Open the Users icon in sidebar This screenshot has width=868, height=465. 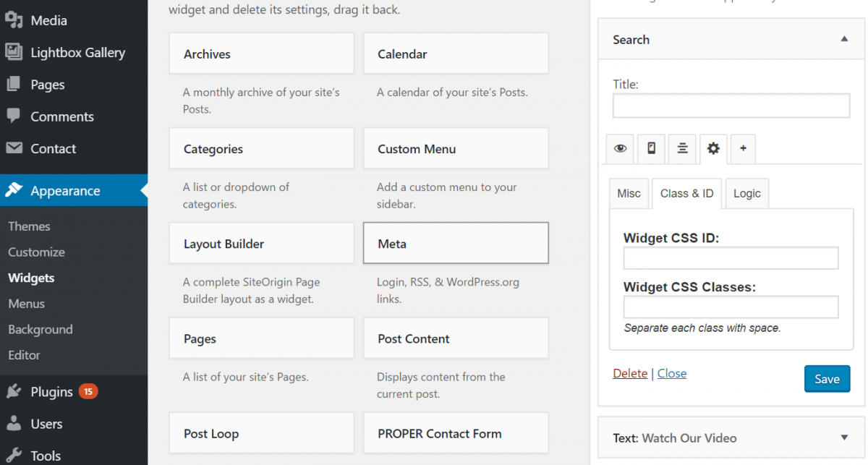coord(15,424)
